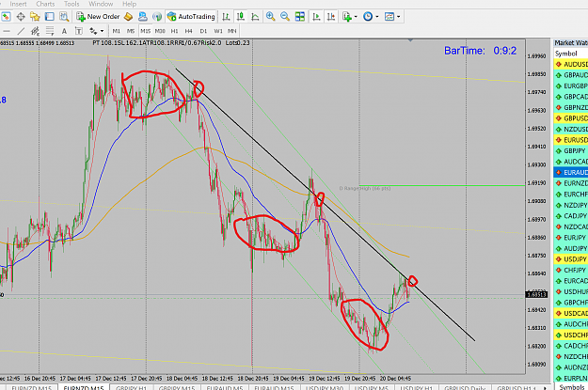Select USDJPY in Market Watch
Screen dimensions: 588x390
click(571, 259)
